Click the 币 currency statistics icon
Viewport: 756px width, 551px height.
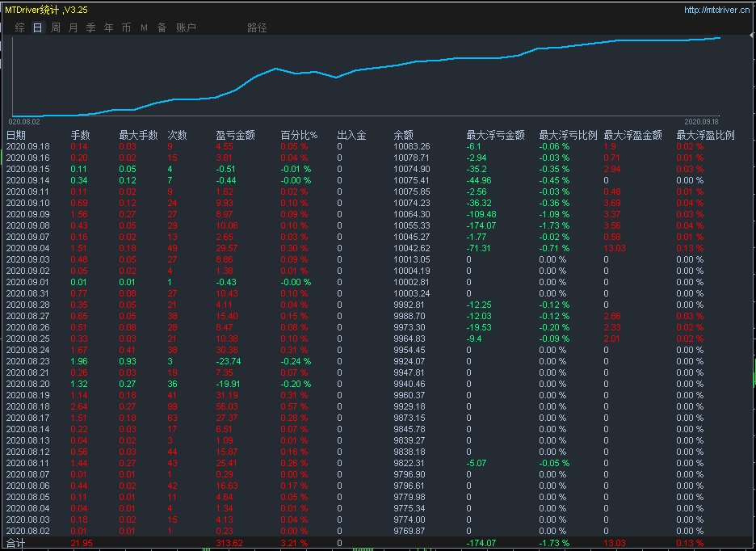(x=125, y=27)
